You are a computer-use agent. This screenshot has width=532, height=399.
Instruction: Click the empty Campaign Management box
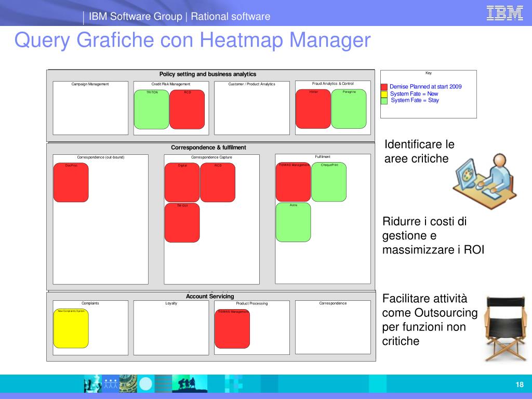(x=90, y=108)
